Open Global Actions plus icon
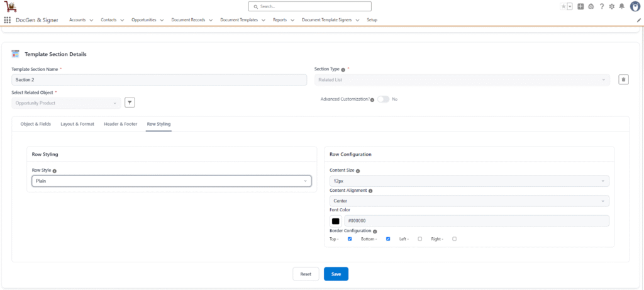The height and width of the screenshot is (290, 644). [580, 6]
